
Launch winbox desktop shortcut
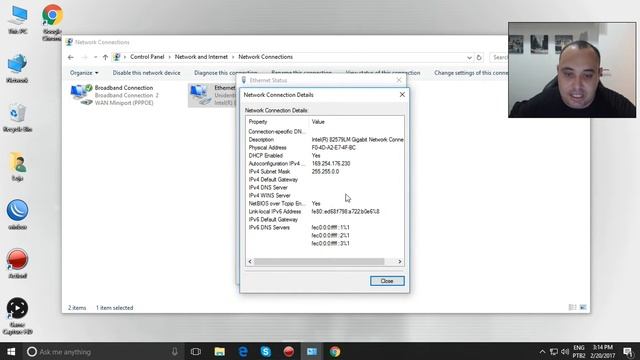(x=17, y=215)
